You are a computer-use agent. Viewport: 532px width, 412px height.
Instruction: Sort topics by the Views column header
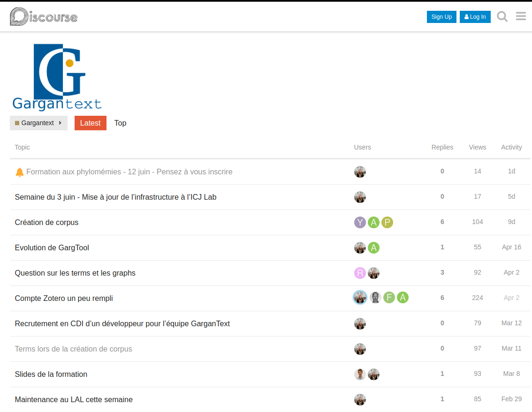point(478,147)
